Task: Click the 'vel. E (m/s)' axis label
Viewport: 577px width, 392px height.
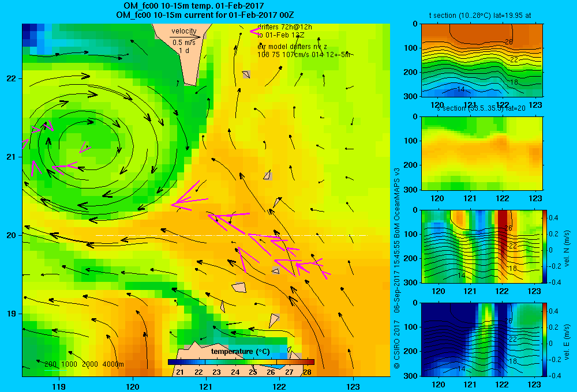Action: point(567,341)
